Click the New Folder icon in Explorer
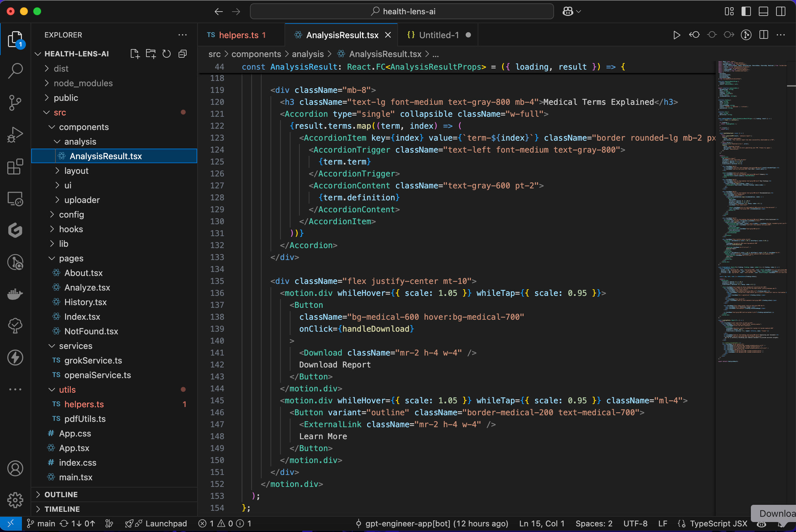 pyautogui.click(x=150, y=54)
